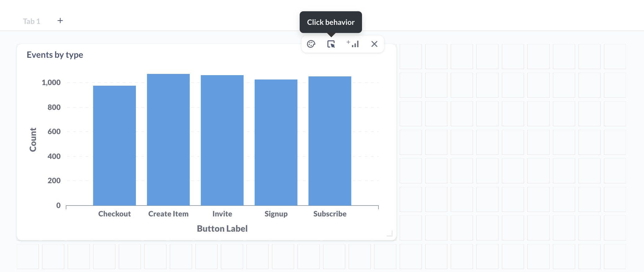Open the visualization options palette icon

[x=311, y=44]
